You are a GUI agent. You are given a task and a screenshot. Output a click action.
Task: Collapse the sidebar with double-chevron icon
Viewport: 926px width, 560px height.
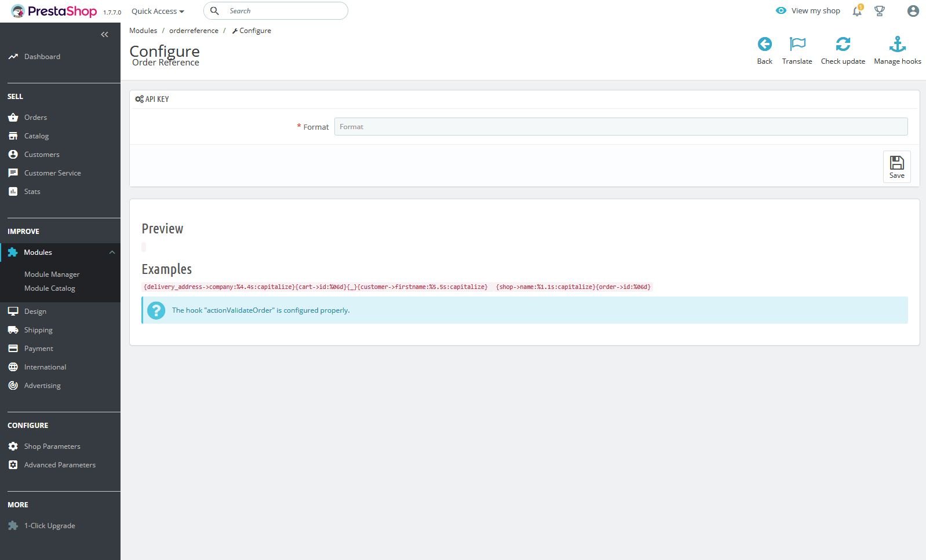(x=104, y=35)
